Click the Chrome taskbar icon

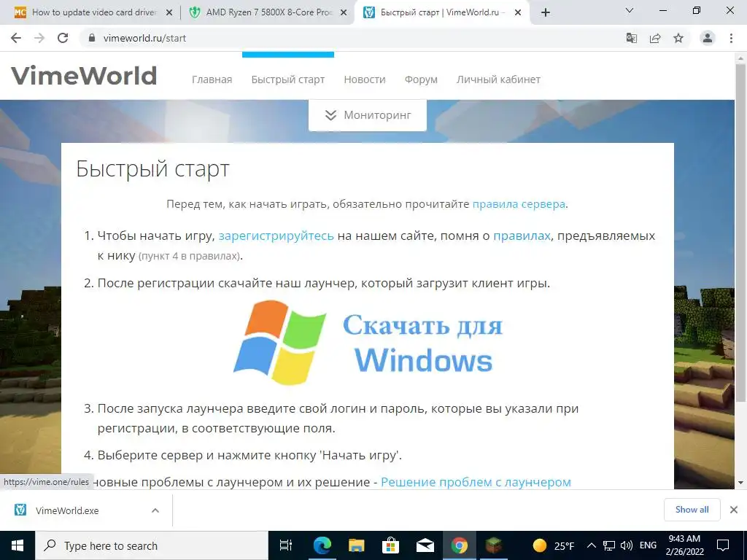(460, 545)
